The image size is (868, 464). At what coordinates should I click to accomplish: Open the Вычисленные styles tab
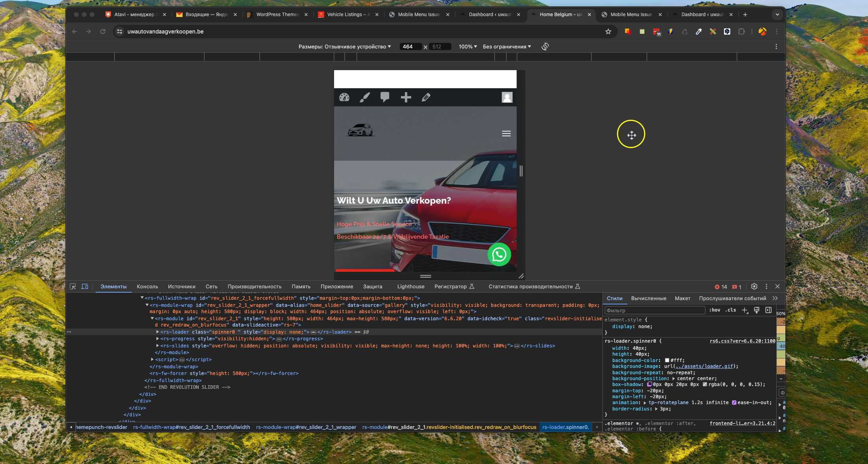648,299
